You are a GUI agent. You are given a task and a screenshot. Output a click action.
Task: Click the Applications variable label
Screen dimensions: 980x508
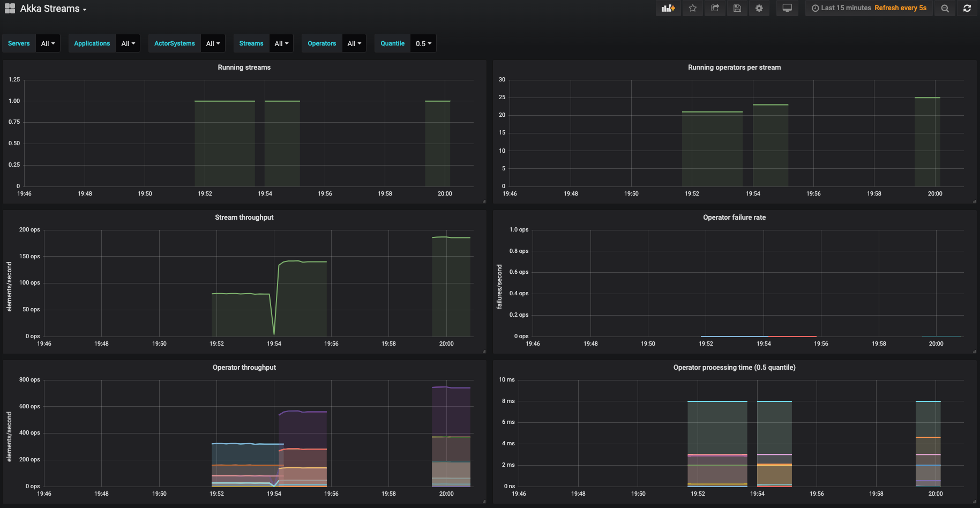point(92,43)
